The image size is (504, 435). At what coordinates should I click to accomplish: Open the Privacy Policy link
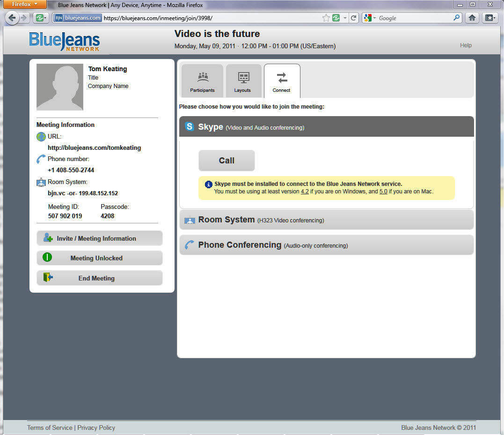(96, 428)
